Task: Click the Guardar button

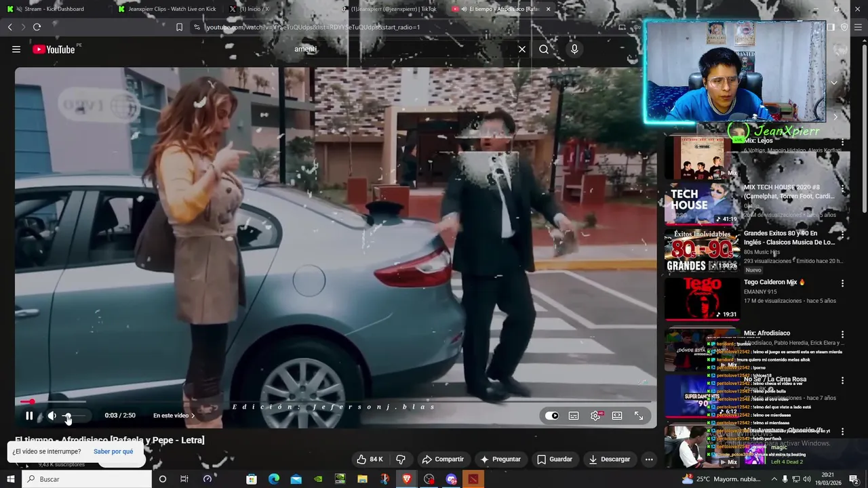Action: [555, 459]
